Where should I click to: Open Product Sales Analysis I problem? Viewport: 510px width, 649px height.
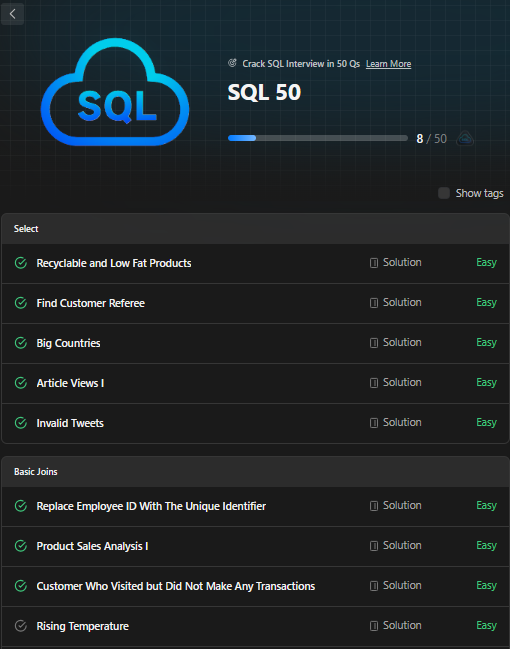coord(92,546)
